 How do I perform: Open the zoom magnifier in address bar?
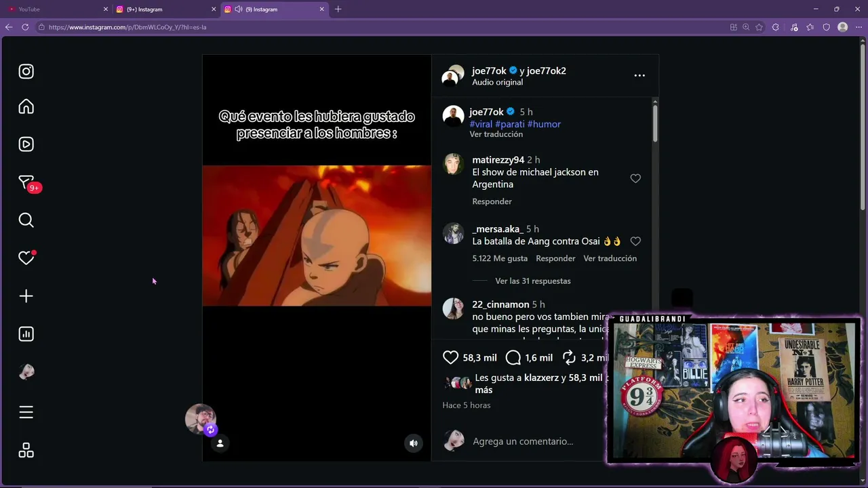(746, 27)
